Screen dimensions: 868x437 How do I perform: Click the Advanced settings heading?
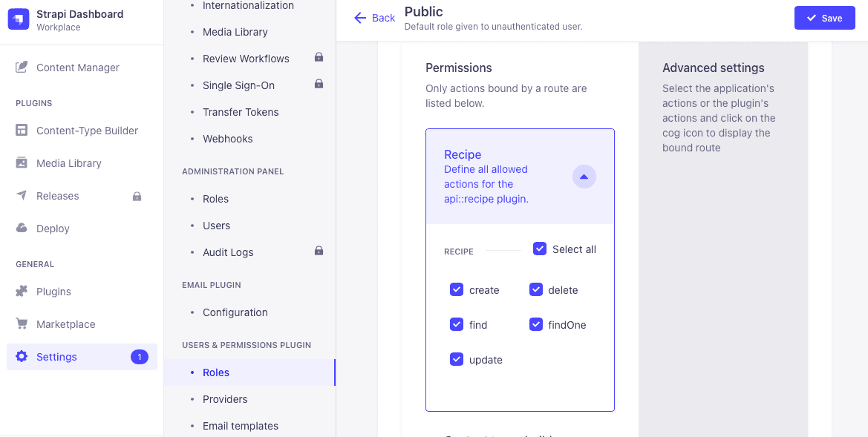pyautogui.click(x=713, y=68)
